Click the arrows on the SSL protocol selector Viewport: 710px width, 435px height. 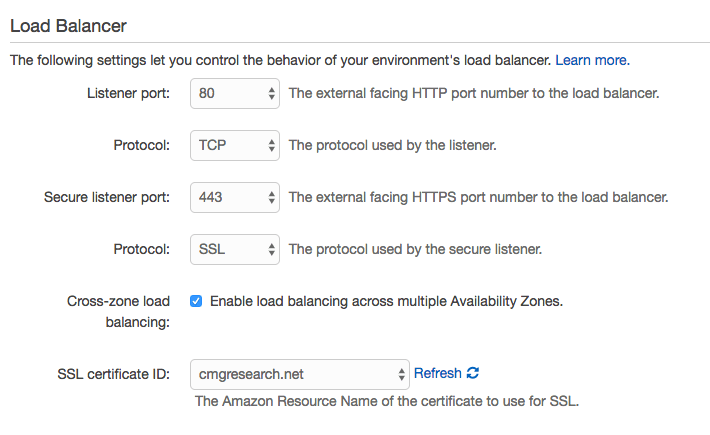[x=272, y=249]
